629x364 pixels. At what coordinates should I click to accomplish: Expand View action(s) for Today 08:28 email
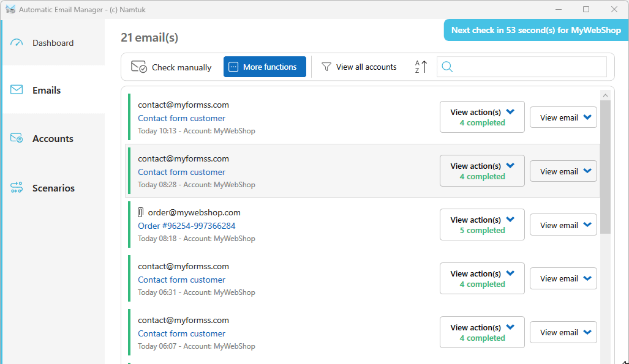[x=482, y=171]
